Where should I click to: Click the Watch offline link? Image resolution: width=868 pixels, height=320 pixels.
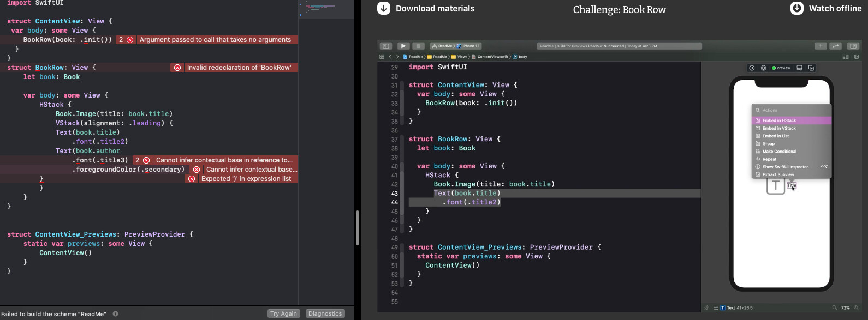[835, 9]
